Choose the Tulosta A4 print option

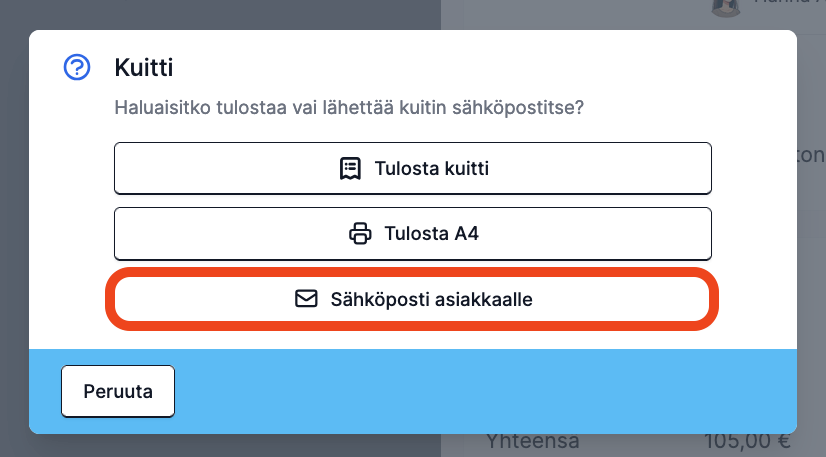413,234
